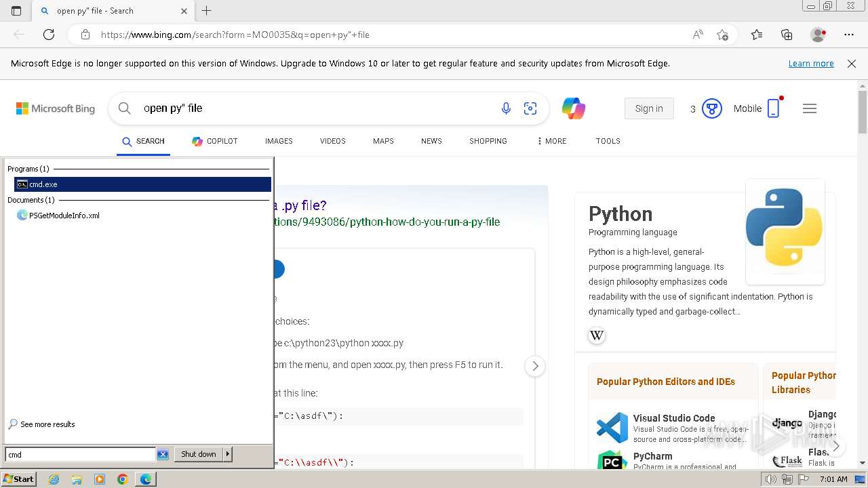The image size is (868, 488).
Task: Open Read aloud in address bar
Action: pyautogui.click(x=698, y=35)
